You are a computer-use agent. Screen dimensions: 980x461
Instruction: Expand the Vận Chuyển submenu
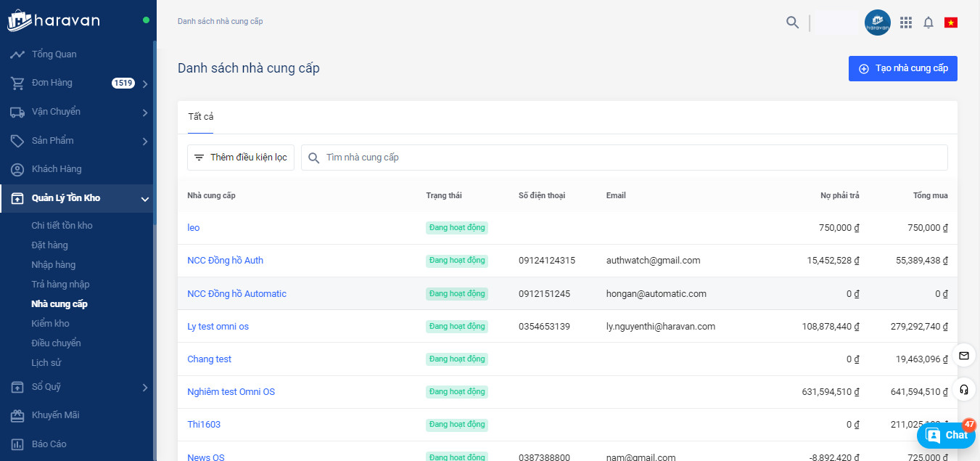(145, 113)
